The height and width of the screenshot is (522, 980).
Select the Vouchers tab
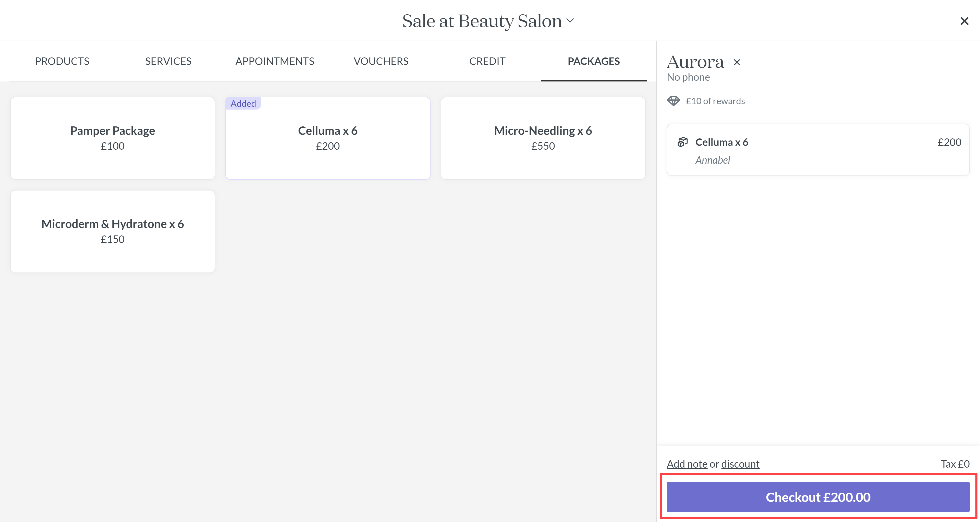(381, 61)
